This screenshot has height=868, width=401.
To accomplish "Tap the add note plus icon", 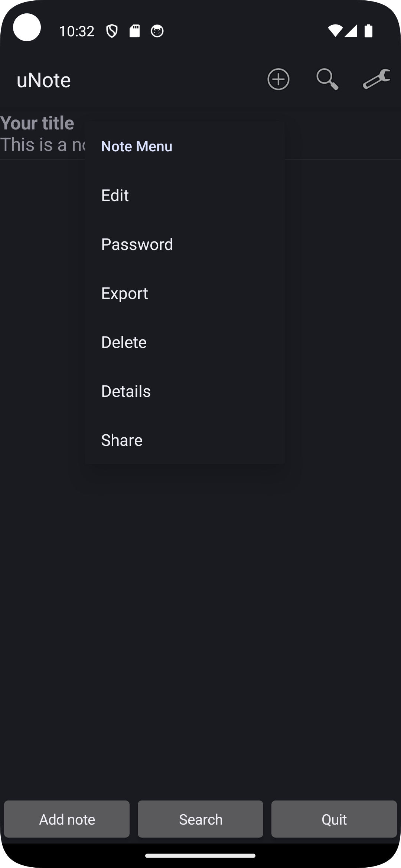I will coord(278,79).
